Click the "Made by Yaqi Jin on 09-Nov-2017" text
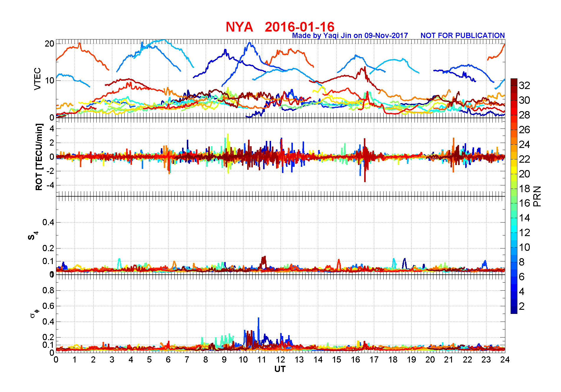 tap(350, 36)
